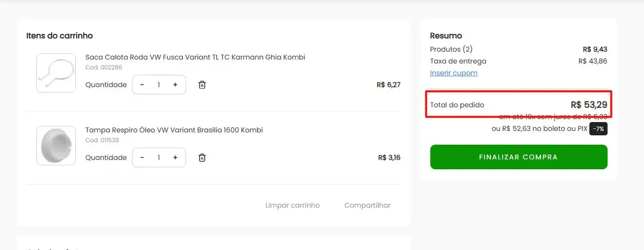Click the Inserir cupom link
This screenshot has width=644, height=250.
pos(453,73)
